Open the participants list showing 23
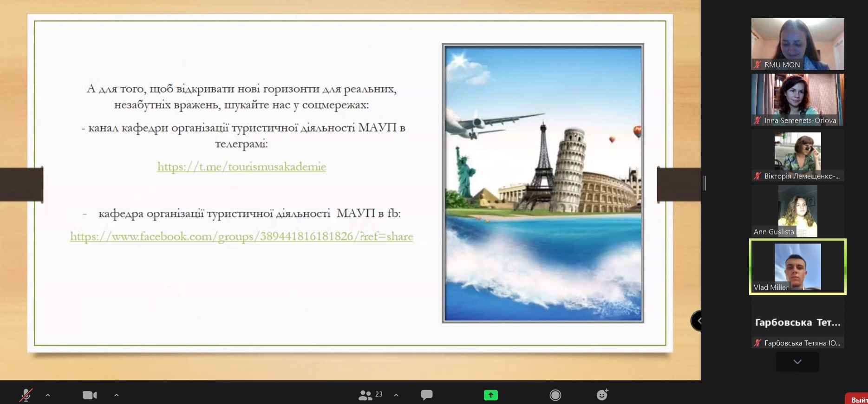The height and width of the screenshot is (404, 868). (371, 395)
